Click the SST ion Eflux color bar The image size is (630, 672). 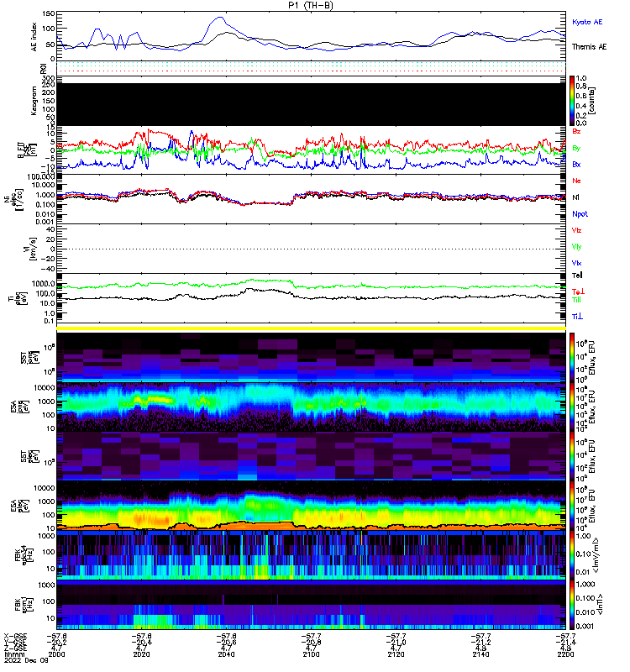click(x=572, y=358)
